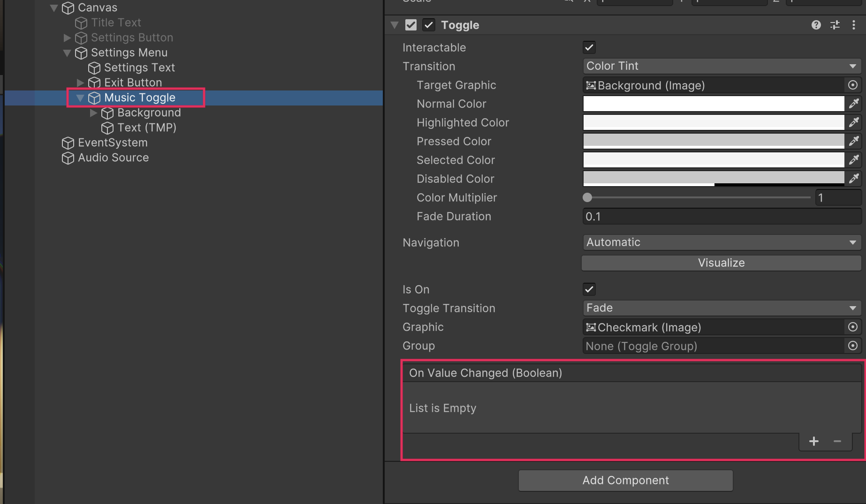Open the Transition Color Tint dropdown
This screenshot has width=866, height=504.
(x=721, y=66)
